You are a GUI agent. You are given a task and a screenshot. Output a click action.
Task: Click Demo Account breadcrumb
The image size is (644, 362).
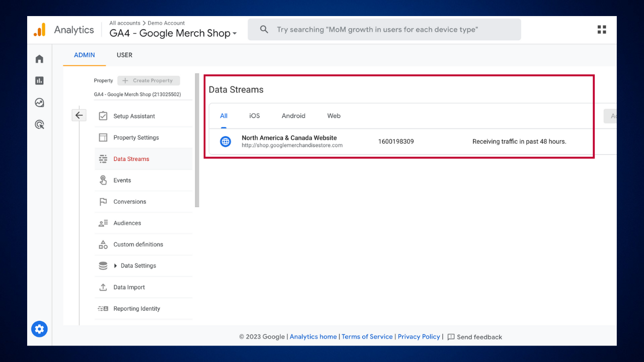166,23
